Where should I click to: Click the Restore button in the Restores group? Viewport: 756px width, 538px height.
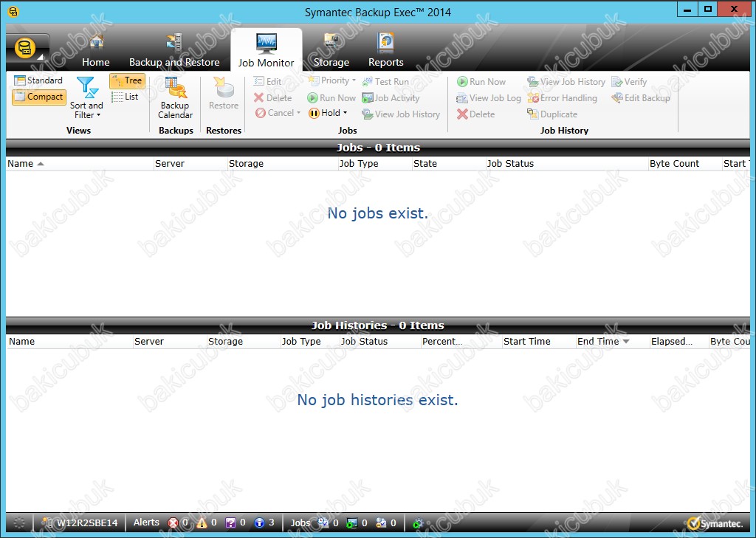coord(224,94)
